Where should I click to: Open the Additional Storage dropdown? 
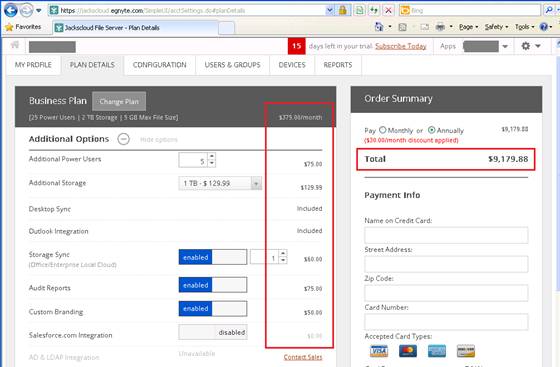(x=220, y=183)
